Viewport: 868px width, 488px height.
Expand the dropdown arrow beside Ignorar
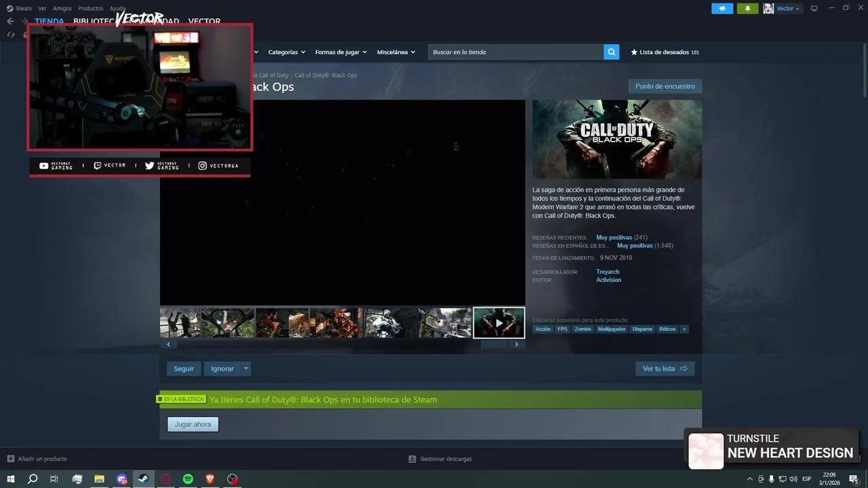point(246,369)
